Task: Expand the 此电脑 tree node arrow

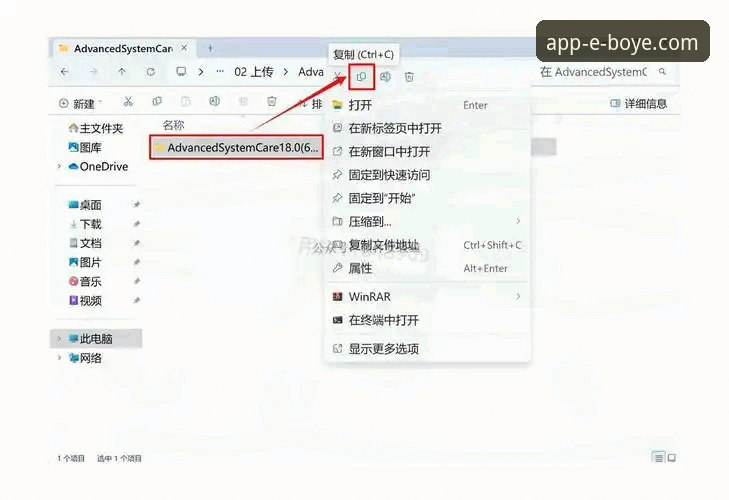Action: (59, 339)
